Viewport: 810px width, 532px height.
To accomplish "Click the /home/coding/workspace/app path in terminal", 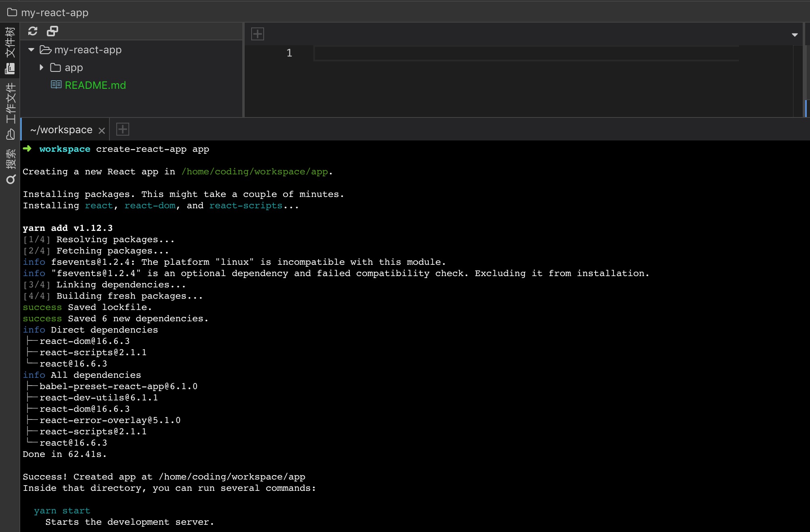I will coord(255,172).
